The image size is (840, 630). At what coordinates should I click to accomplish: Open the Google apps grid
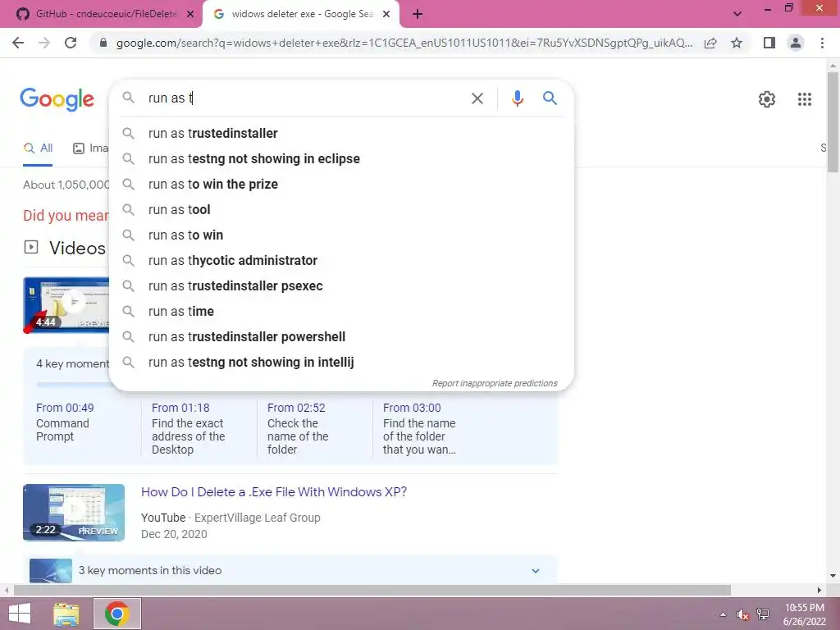[x=804, y=99]
